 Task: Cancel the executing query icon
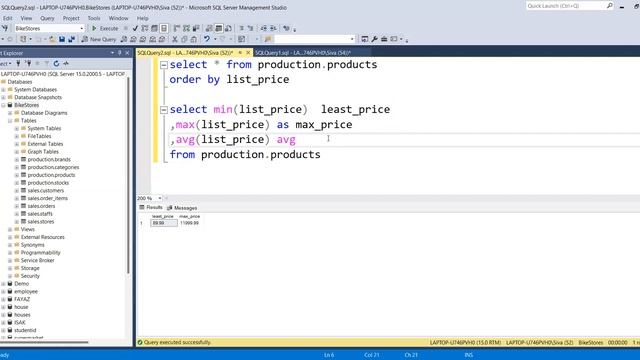click(126, 29)
